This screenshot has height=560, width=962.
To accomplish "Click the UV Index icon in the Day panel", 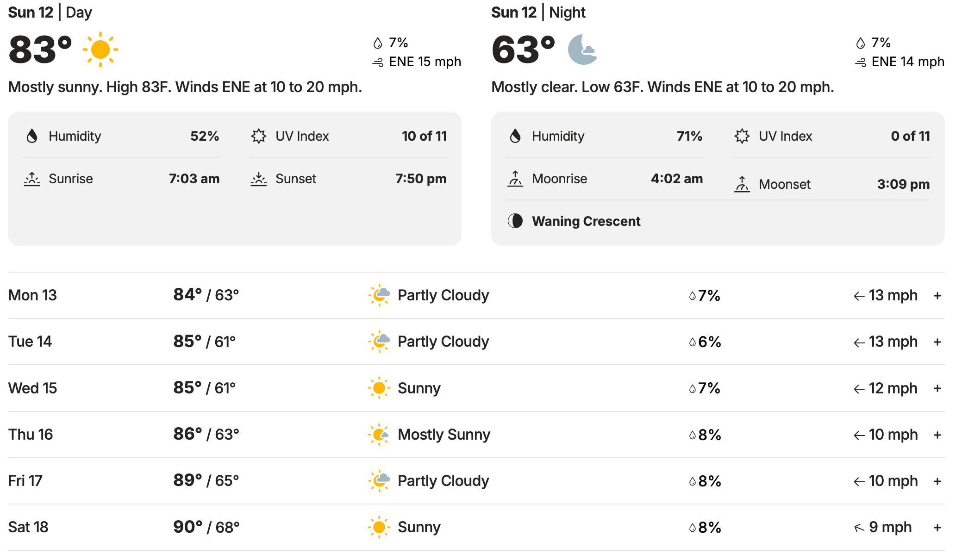I will click(x=259, y=136).
